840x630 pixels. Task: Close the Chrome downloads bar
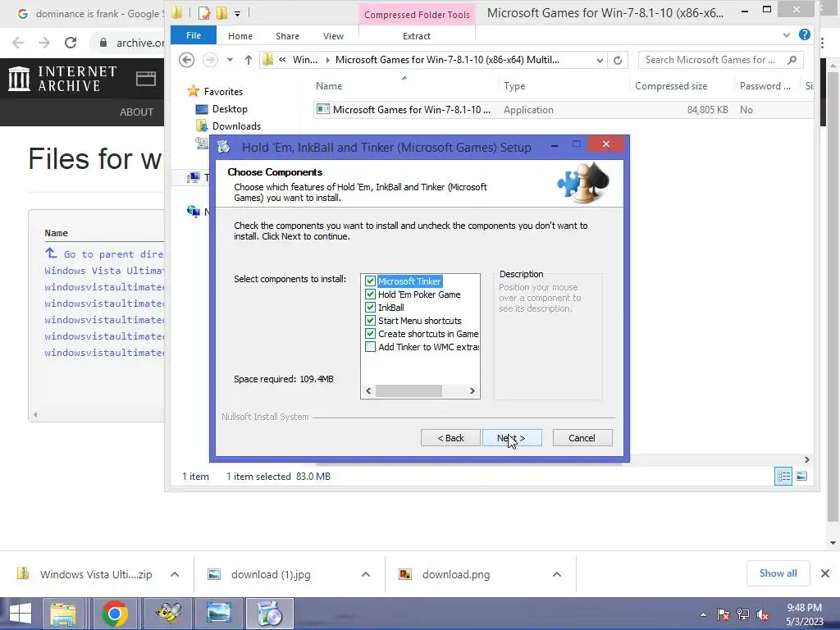[825, 573]
